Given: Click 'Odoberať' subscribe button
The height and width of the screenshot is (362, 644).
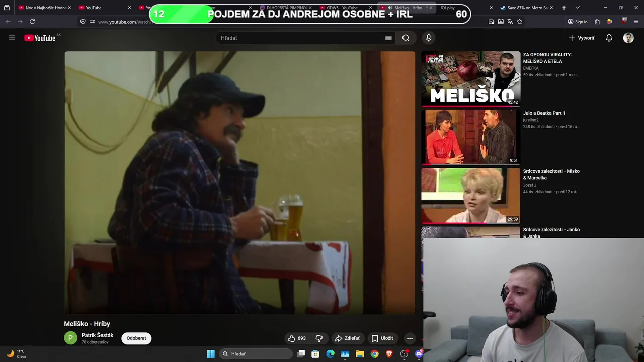Looking at the screenshot, I should [x=136, y=338].
